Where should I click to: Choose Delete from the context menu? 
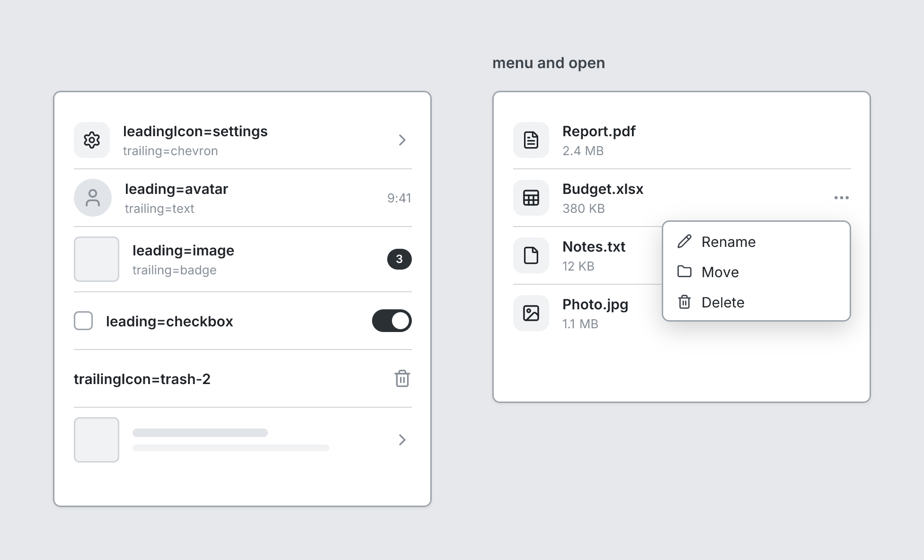click(x=756, y=302)
